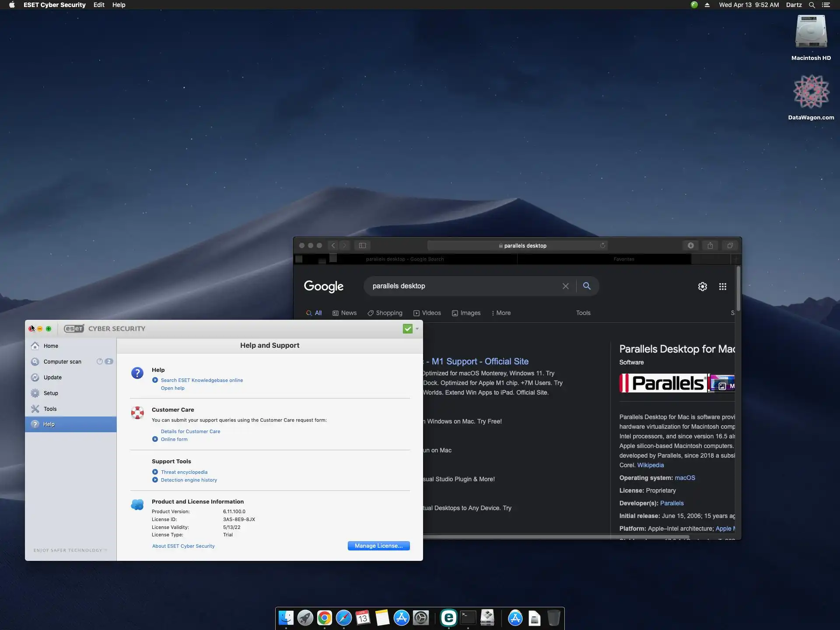Toggle Safari sidebar button
This screenshot has width=840, height=630.
tap(362, 245)
